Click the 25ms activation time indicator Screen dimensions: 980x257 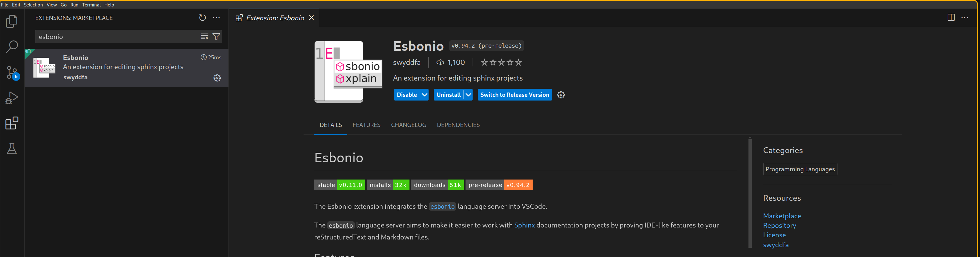[211, 57]
